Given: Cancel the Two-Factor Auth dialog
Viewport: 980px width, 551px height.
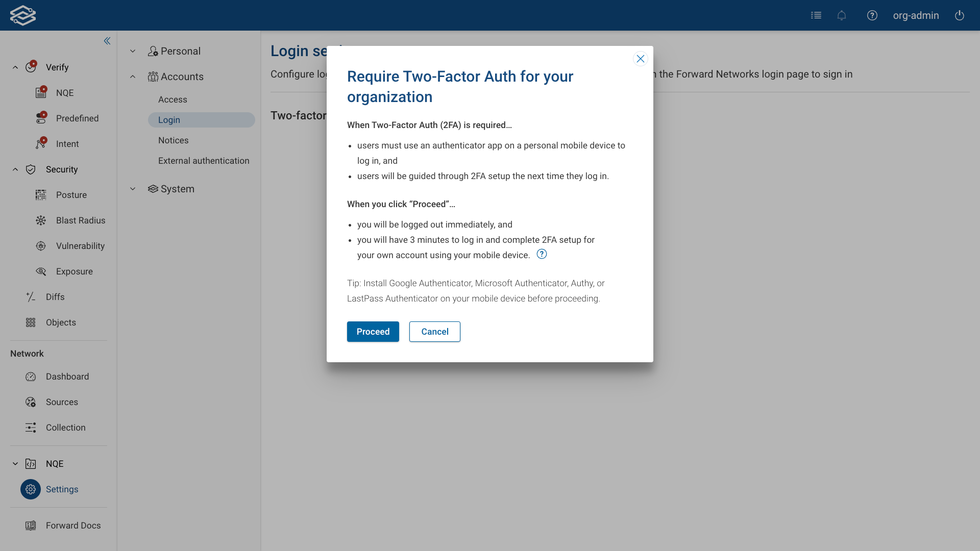Looking at the screenshot, I should click(x=434, y=331).
